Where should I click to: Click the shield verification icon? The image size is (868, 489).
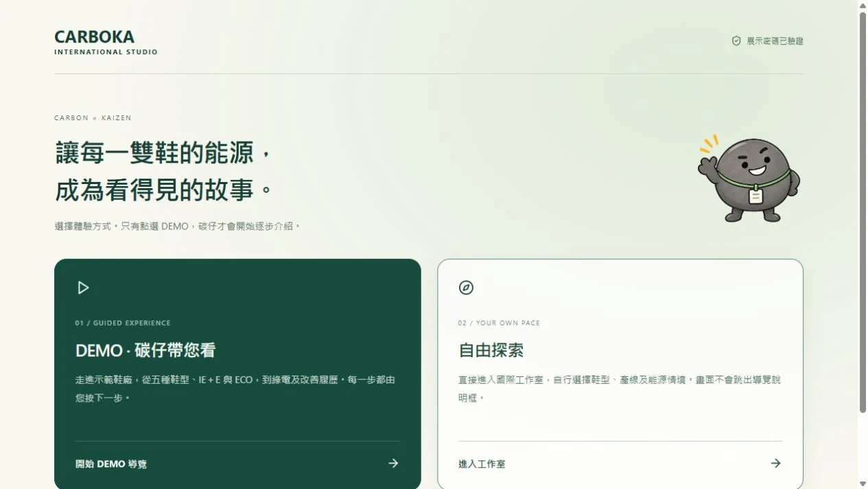pos(736,41)
